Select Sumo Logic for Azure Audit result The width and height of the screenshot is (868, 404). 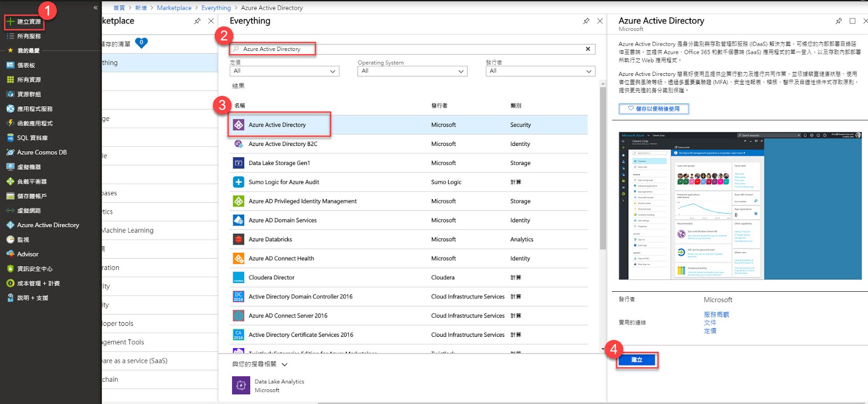pyautogui.click(x=409, y=182)
